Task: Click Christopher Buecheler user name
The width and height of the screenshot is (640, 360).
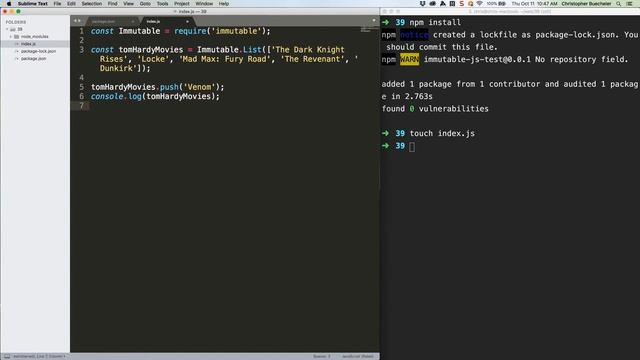Action: click(x=586, y=3)
